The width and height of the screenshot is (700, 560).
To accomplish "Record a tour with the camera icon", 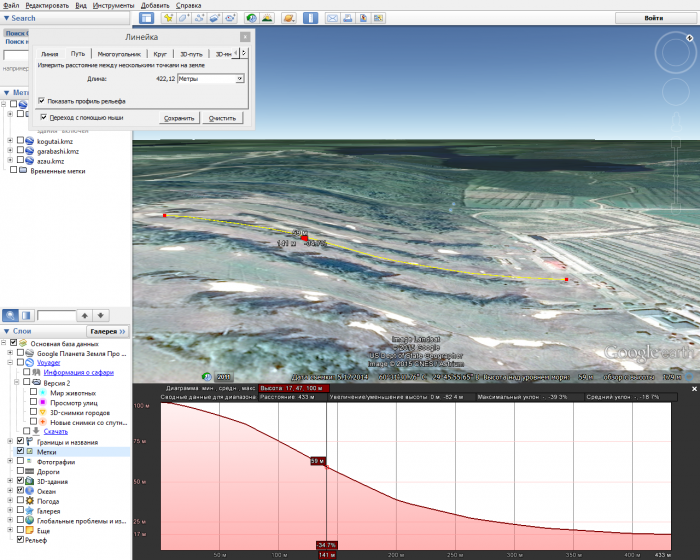I will tap(230, 18).
